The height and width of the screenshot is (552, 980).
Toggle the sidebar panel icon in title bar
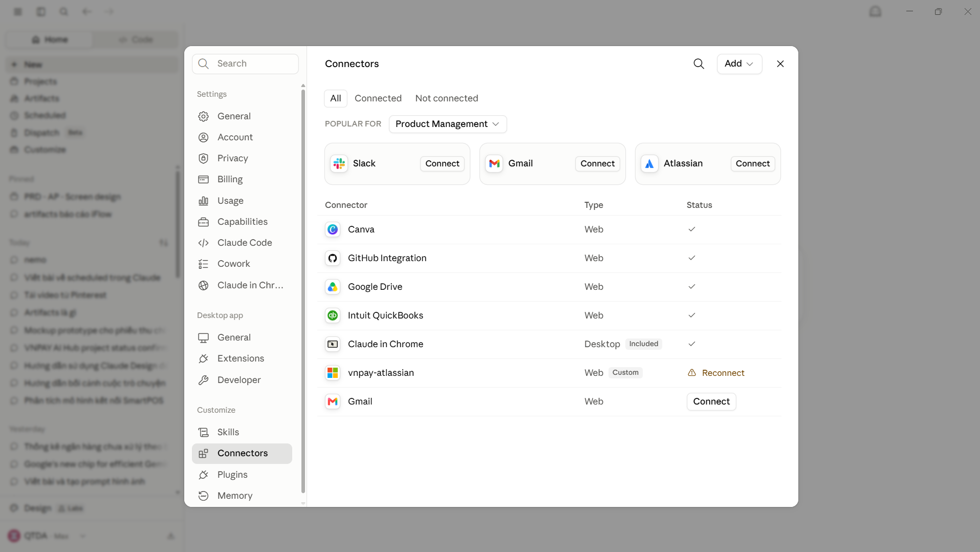click(x=41, y=11)
